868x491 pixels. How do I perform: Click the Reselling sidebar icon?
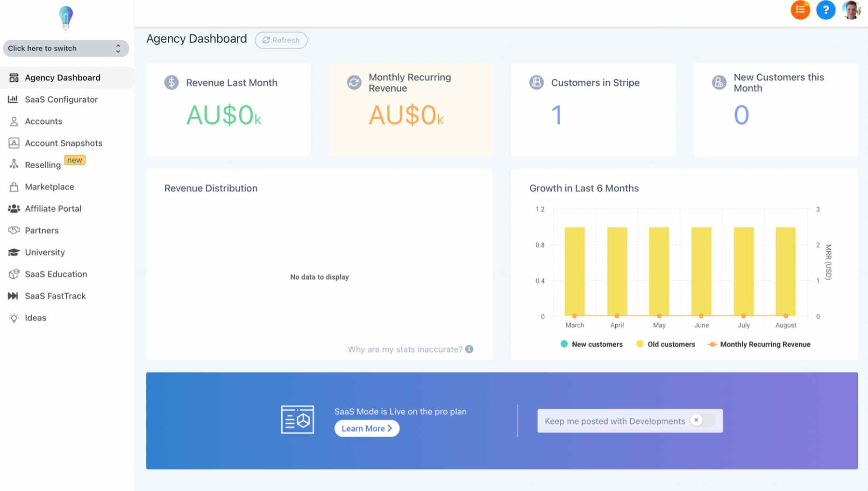[x=14, y=164]
